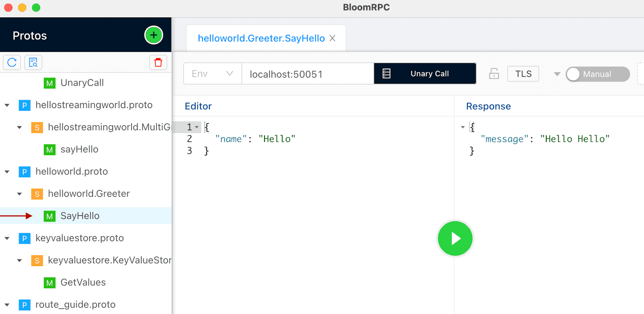This screenshot has height=314, width=644.
Task: Click line number 2 in the editor
Action: tap(190, 139)
